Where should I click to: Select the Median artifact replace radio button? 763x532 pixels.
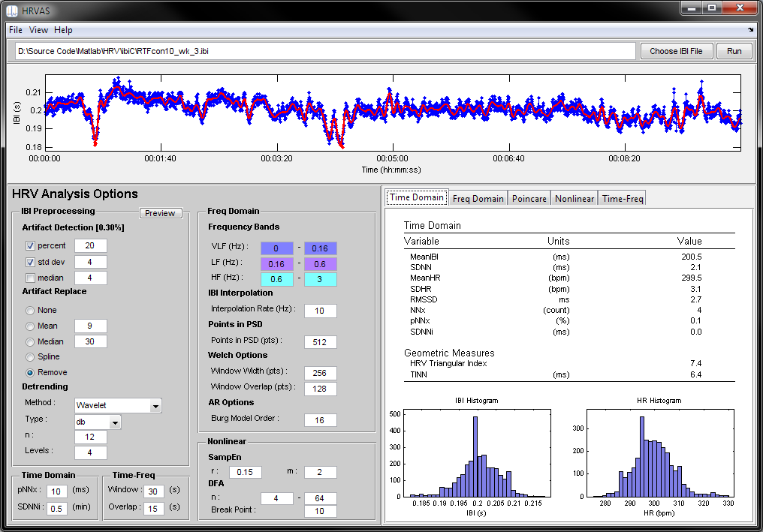coord(30,342)
